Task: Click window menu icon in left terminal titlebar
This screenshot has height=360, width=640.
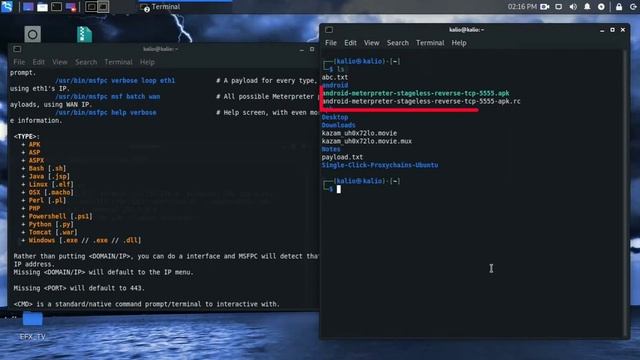Action: pos(17,49)
